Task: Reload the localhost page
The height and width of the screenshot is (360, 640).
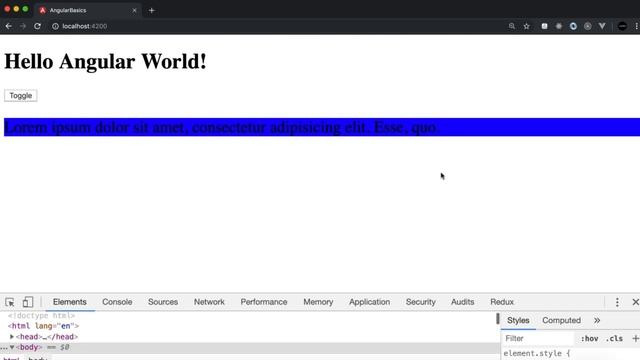Action: point(37,26)
